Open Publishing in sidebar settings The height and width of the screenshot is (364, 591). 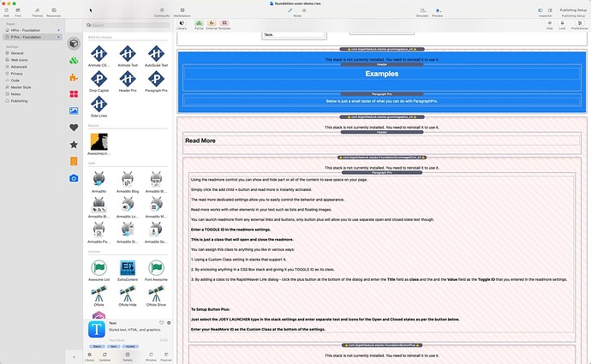coord(19,101)
